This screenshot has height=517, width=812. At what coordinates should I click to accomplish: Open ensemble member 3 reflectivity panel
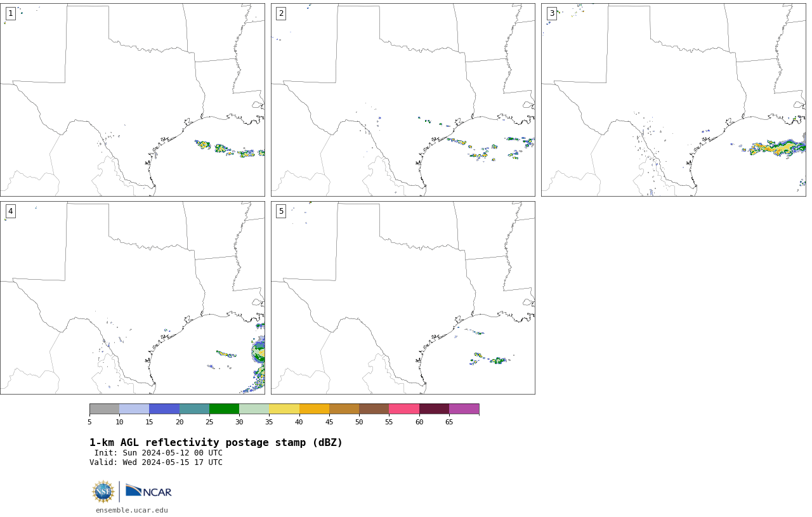(673, 100)
